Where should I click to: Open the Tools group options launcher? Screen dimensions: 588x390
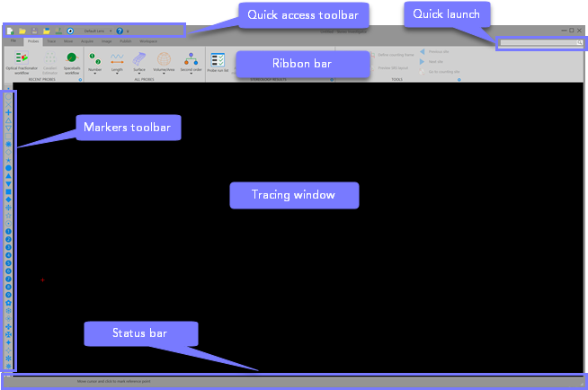[x=459, y=80]
